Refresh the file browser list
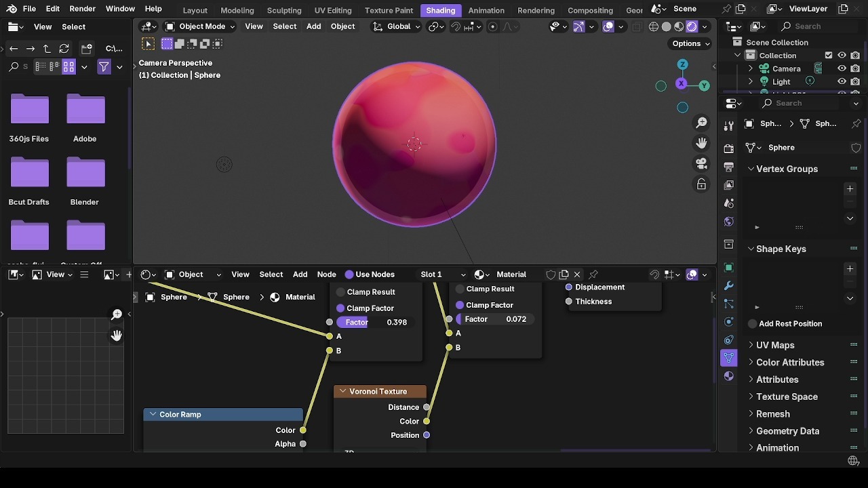Image resolution: width=868 pixels, height=488 pixels. point(64,49)
